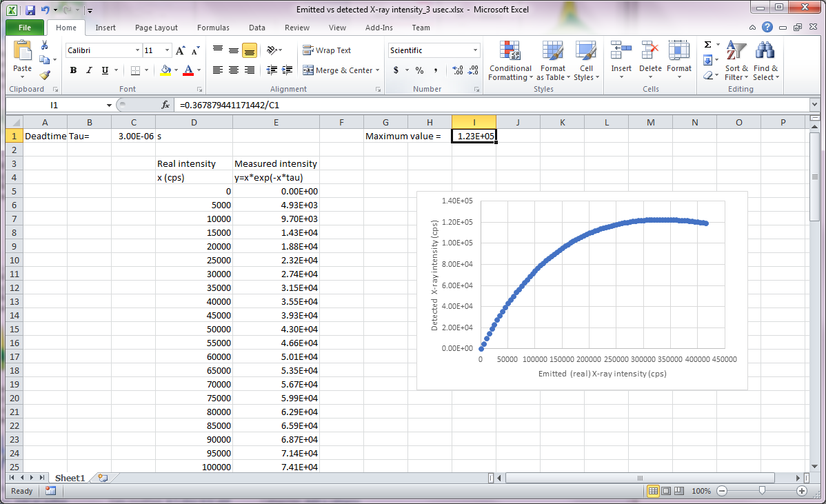
Task: Open the Page Layout tab
Action: click(x=157, y=28)
